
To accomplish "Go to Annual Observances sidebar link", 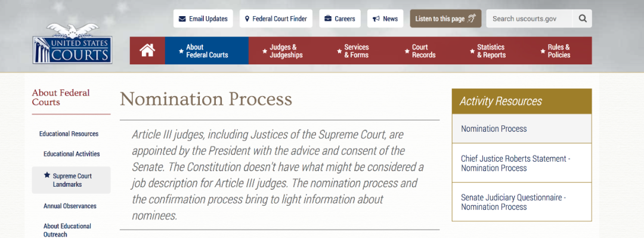I will (70, 206).
